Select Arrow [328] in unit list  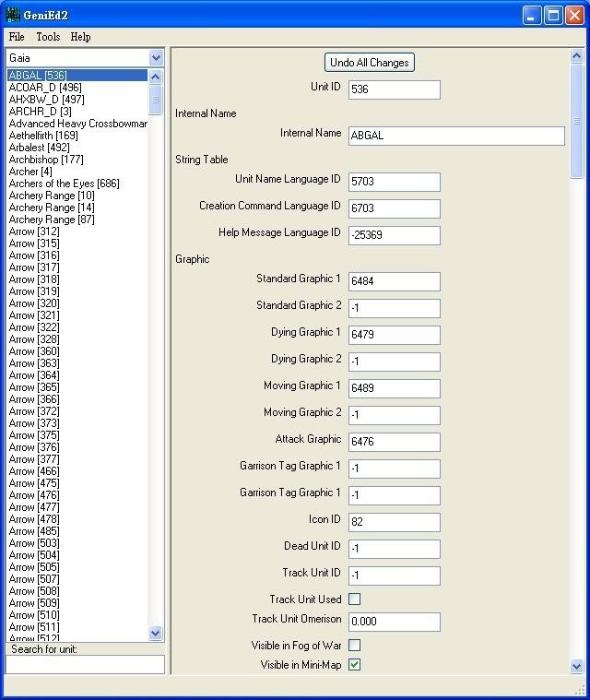click(x=77, y=339)
